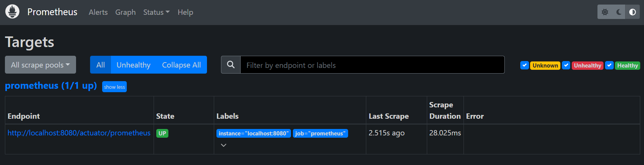This screenshot has width=644, height=165.
Task: Open the localhost:8080 actuator endpoint link
Action: pyautogui.click(x=79, y=133)
